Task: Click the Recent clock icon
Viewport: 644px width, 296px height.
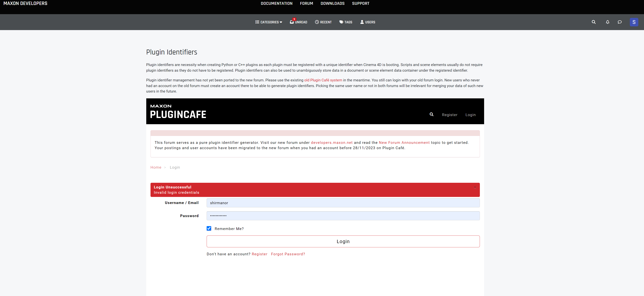Action: tap(317, 22)
